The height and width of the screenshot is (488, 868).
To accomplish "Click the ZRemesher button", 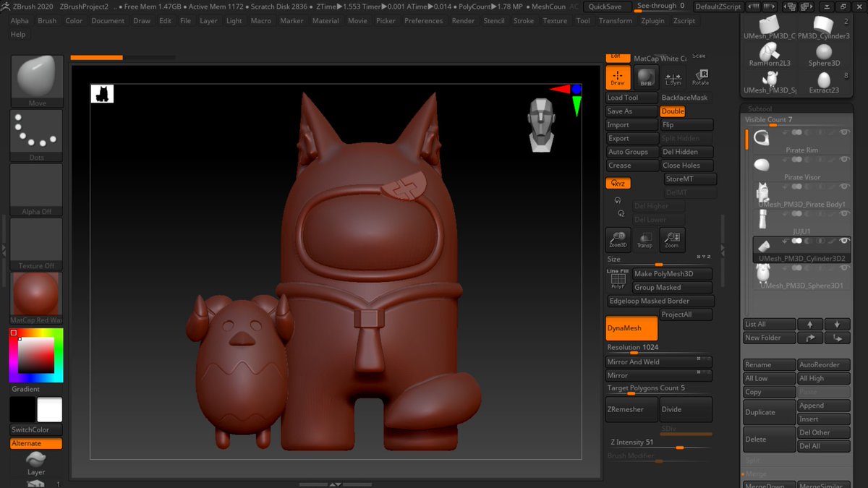I will point(631,409).
